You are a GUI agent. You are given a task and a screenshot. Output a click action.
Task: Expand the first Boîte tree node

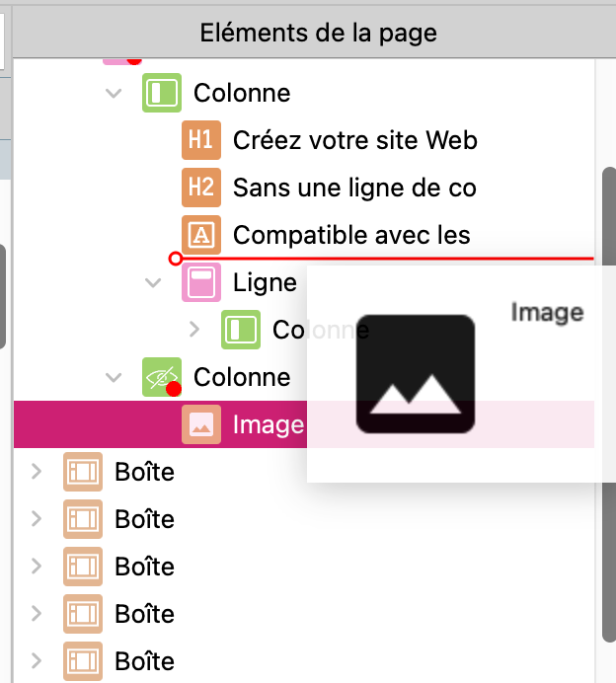pyautogui.click(x=37, y=472)
